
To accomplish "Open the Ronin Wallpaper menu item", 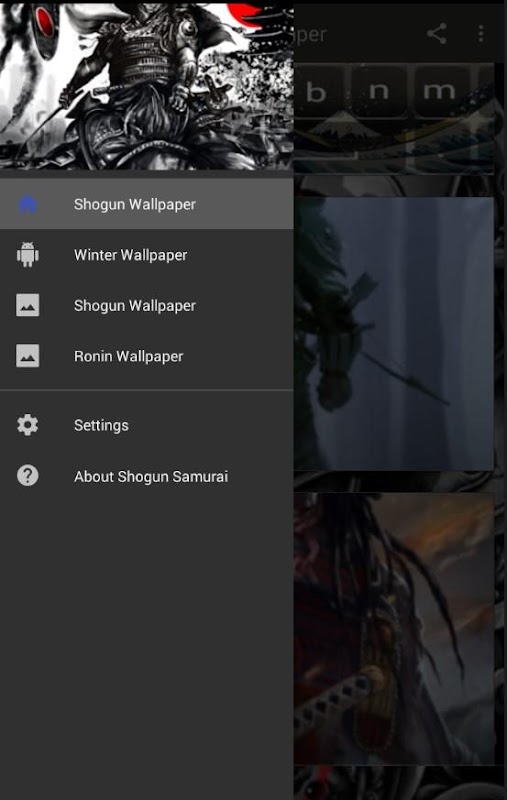I will click(146, 356).
